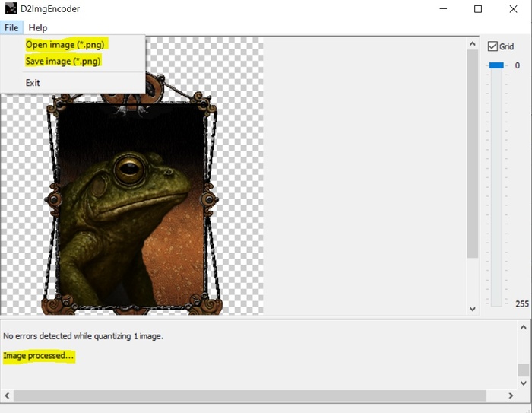The width and height of the screenshot is (532, 413).
Task: Click the D2ImgEncoder app icon in title bar
Action: (x=11, y=9)
